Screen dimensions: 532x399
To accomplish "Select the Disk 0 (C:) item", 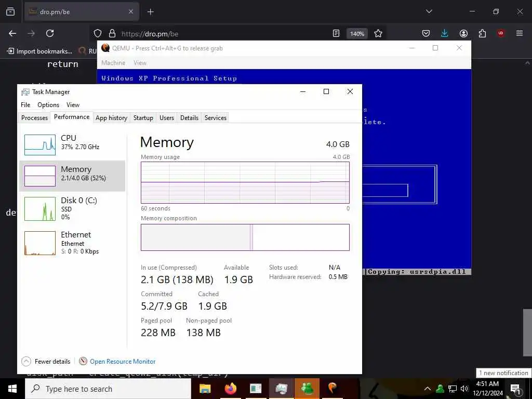I will click(x=73, y=209).
